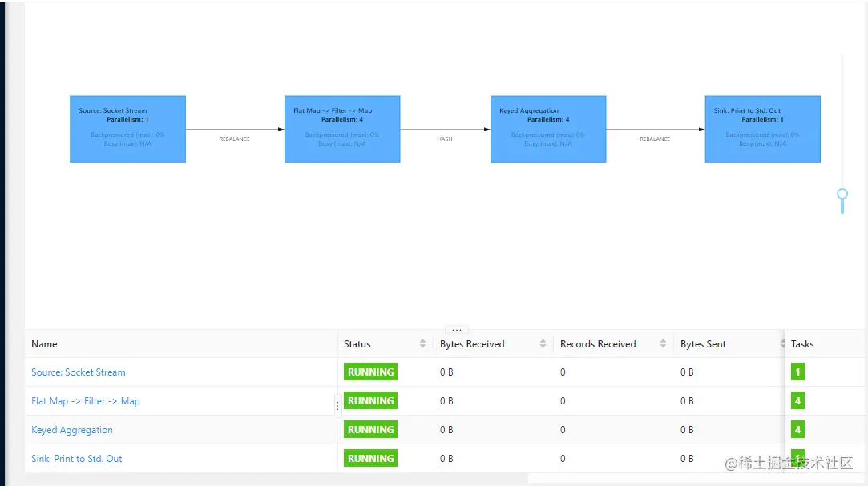Select the Flat Map -> Filter -> Map node
868x486 pixels.
point(342,129)
